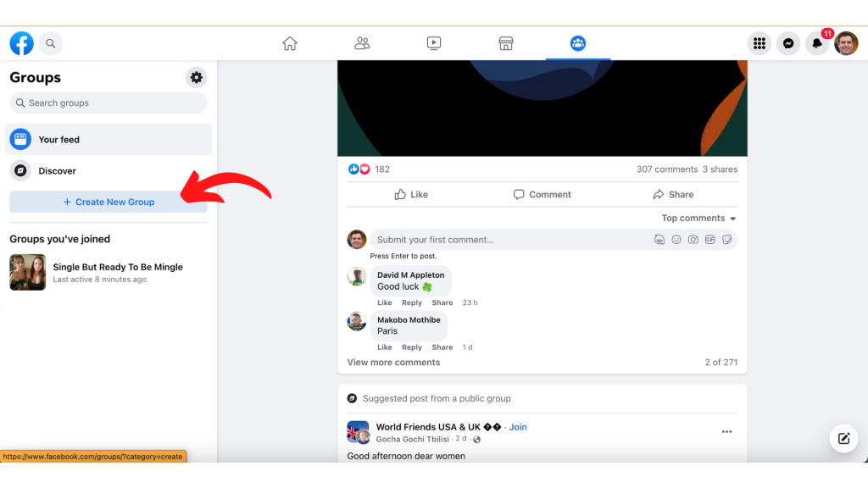Open the account profile picture menu
Screen dimensions: 868x488
846,43
